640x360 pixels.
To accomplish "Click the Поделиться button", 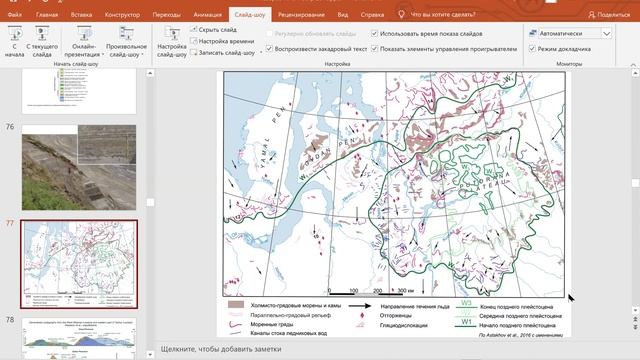I will point(609,15).
